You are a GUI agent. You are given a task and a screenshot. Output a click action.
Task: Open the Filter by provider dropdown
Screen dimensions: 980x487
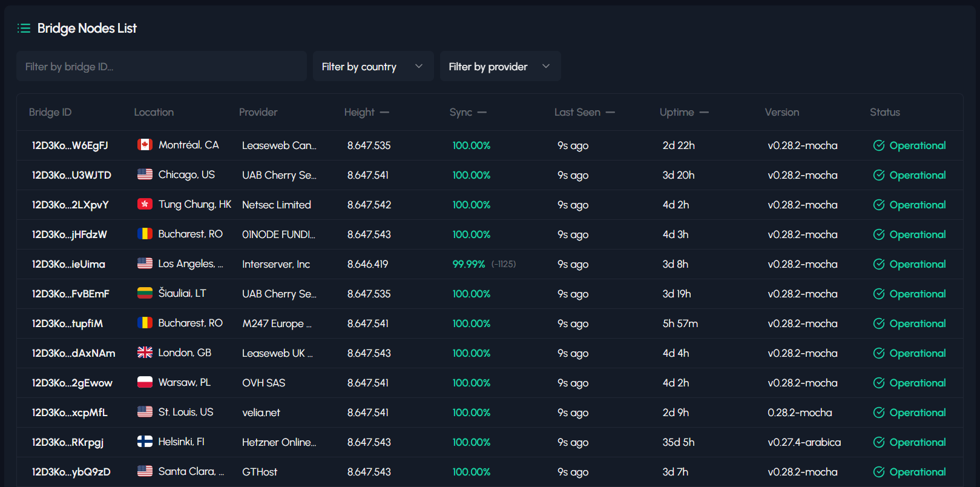pos(500,66)
